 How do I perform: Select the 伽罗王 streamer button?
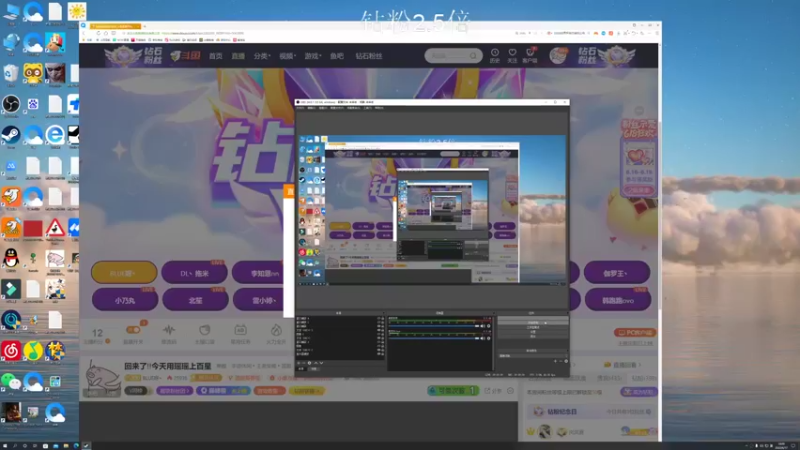[616, 272]
